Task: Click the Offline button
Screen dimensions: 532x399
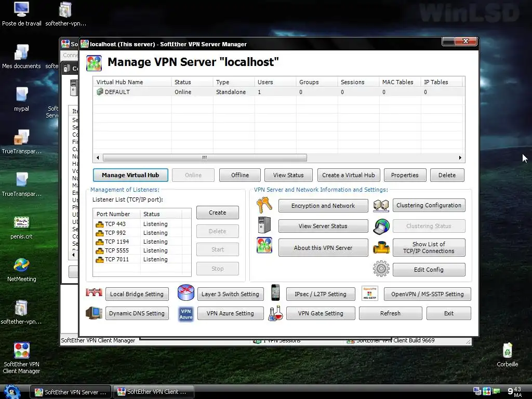Action: (x=240, y=175)
